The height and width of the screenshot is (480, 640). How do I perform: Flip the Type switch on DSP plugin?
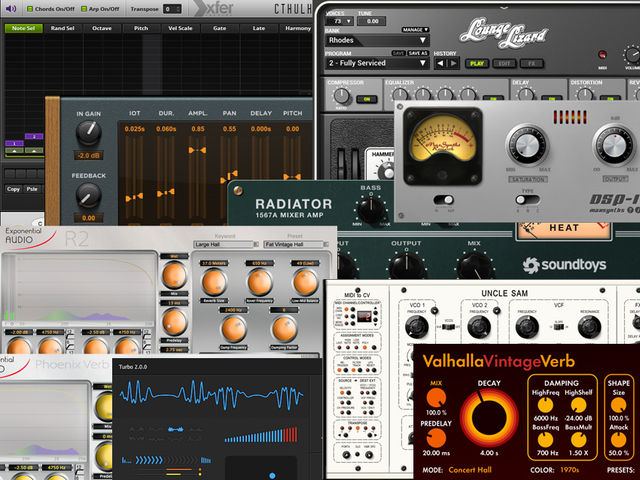tap(527, 200)
